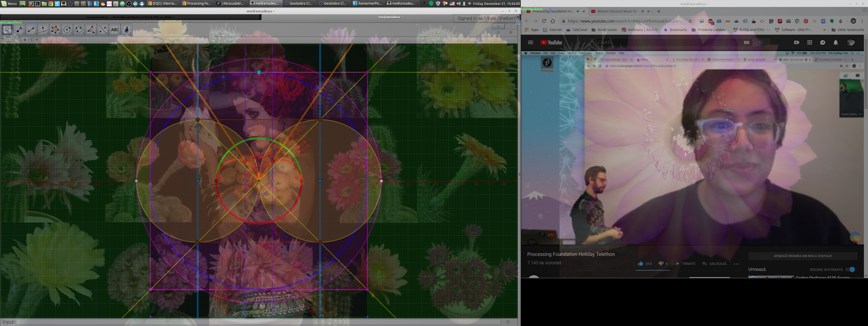Go to Chrome home page
Screen dimensions: 868x326
click(553, 21)
